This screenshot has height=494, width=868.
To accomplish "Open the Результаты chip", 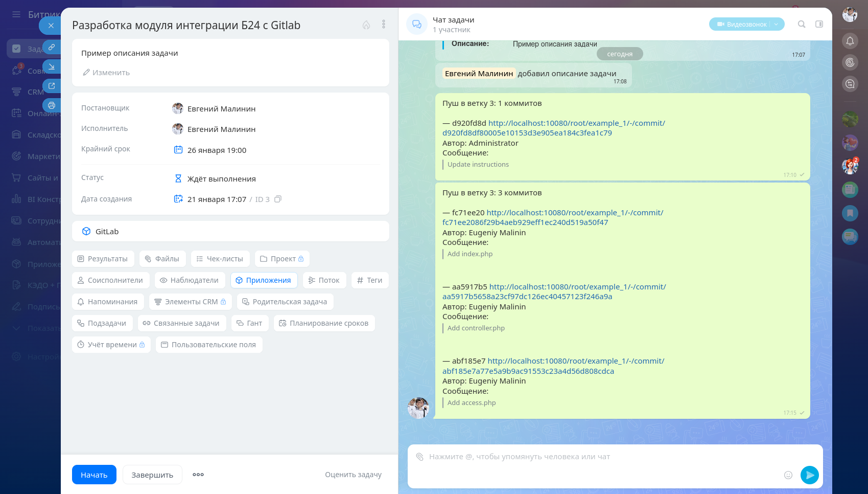I will 103,259.
